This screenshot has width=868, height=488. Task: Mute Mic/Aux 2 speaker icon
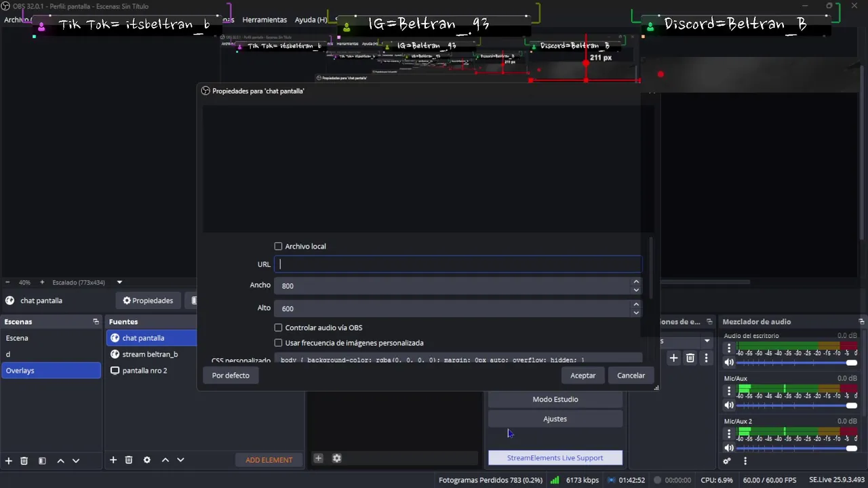(729, 448)
